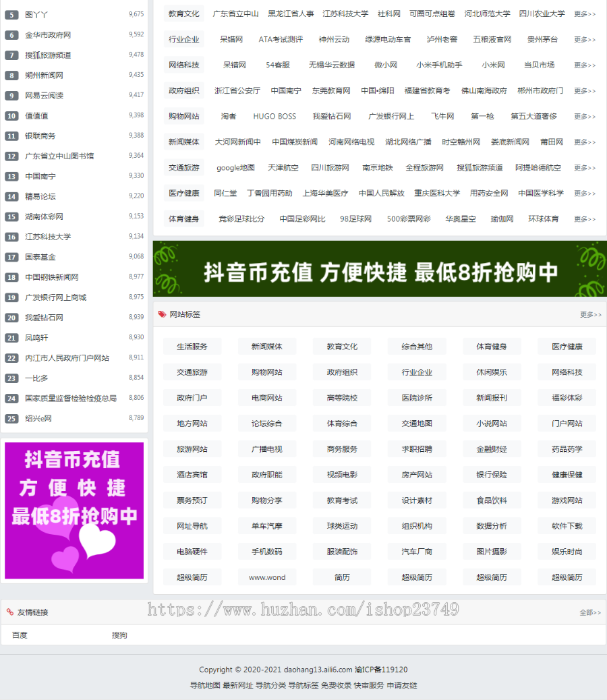
Task: Open ranked site 精易论坛
Action: click(40, 196)
